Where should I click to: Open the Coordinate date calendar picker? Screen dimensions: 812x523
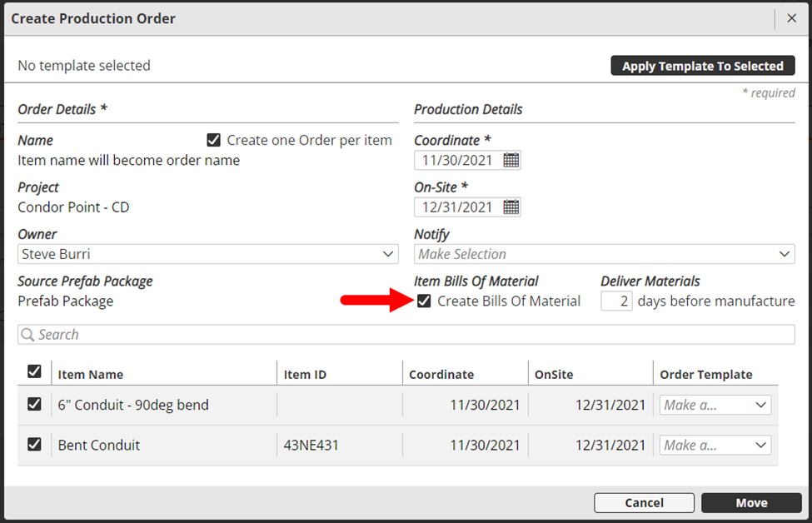[x=511, y=160]
